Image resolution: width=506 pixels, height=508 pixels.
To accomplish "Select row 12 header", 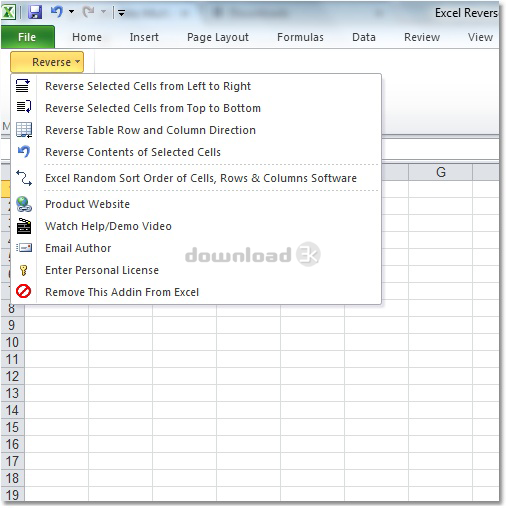I will tap(12, 376).
